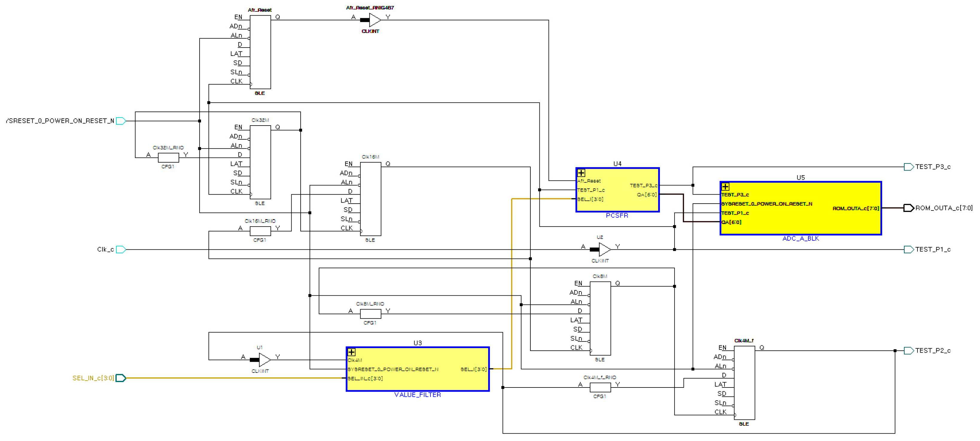Click the Clk4M_f SLE flip-flop body
Viewport: 980px width, 441px height.
point(744,382)
